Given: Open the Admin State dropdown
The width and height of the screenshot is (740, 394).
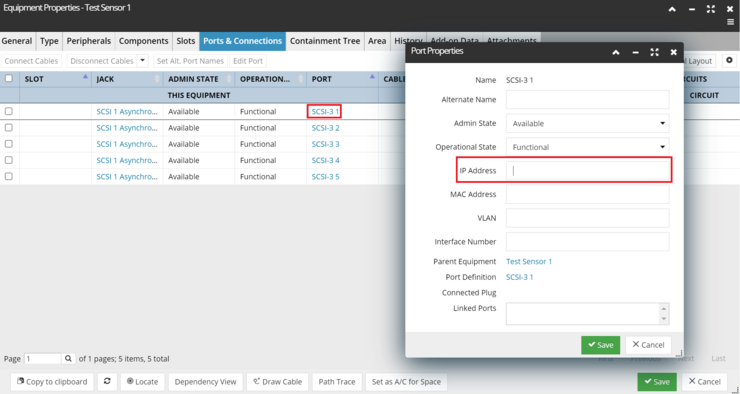Looking at the screenshot, I should 588,123.
